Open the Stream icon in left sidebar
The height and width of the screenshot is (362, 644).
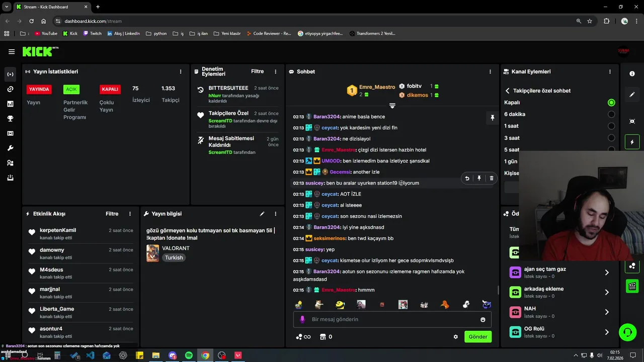click(x=10, y=74)
